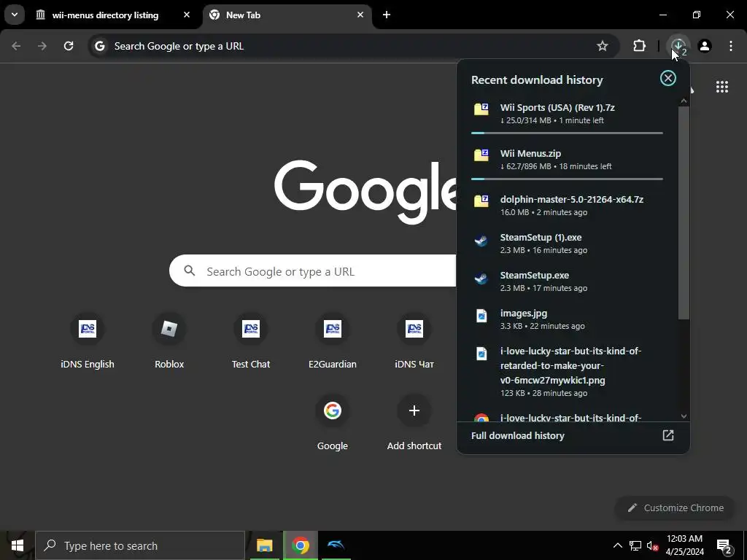Open the tab search dropdown arrow
Screen dimensions: 747x560
pyautogui.click(x=15, y=15)
